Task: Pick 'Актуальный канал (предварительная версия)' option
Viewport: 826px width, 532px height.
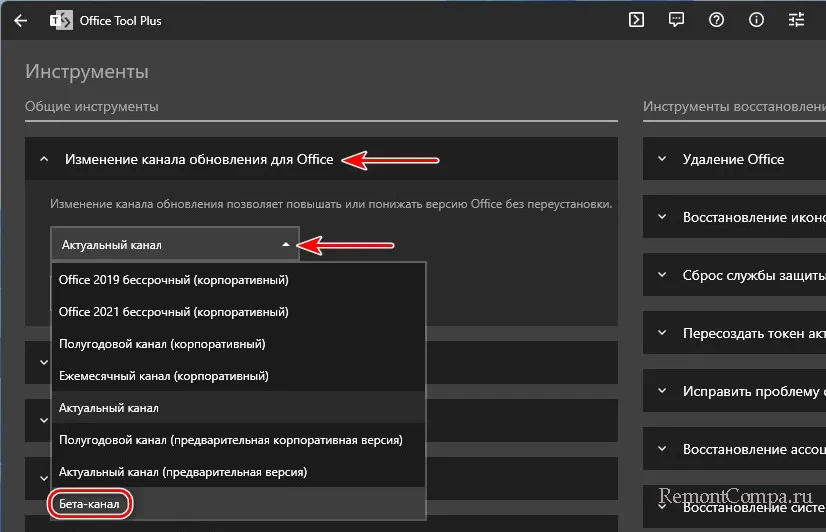Action: click(183, 471)
